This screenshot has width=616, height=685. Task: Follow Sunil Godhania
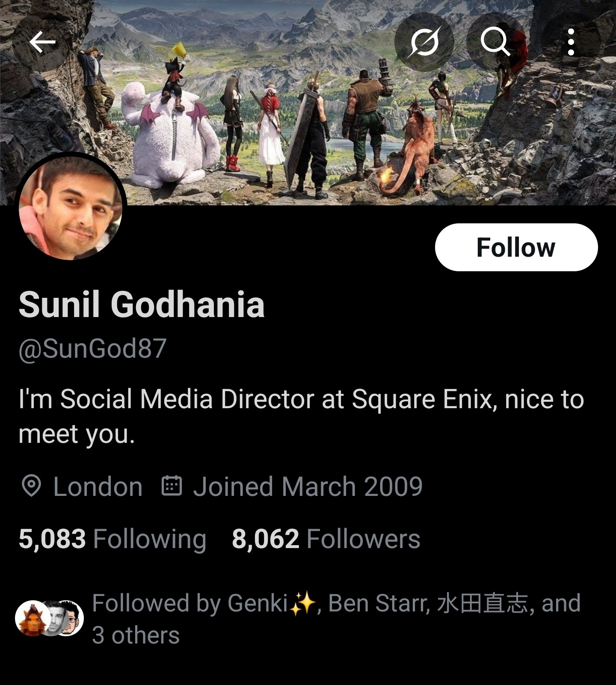pyautogui.click(x=516, y=247)
